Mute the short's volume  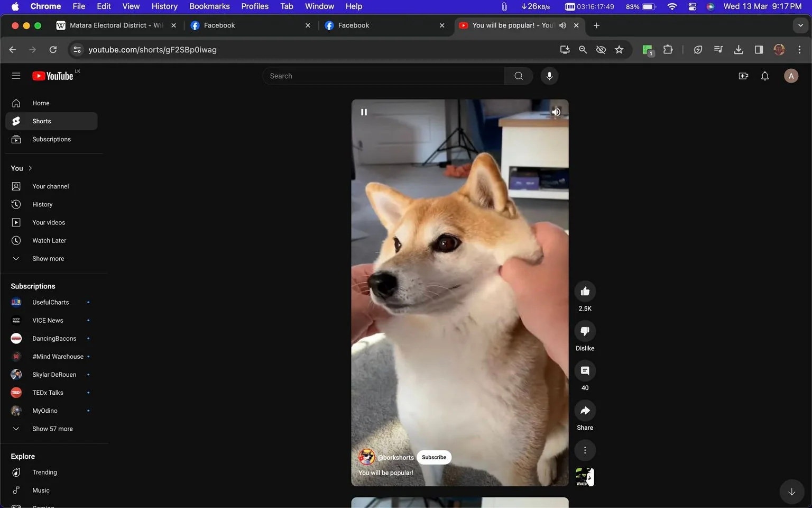click(x=556, y=112)
